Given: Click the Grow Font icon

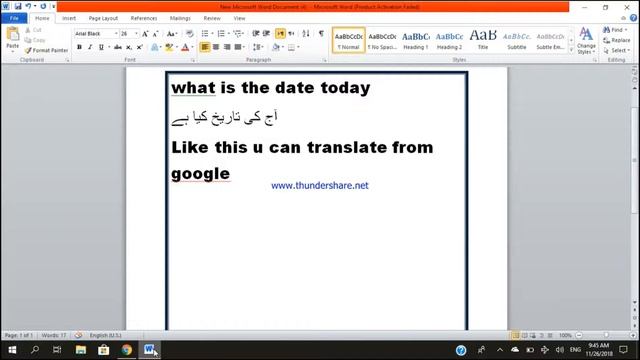Looking at the screenshot, I should click(145, 34).
